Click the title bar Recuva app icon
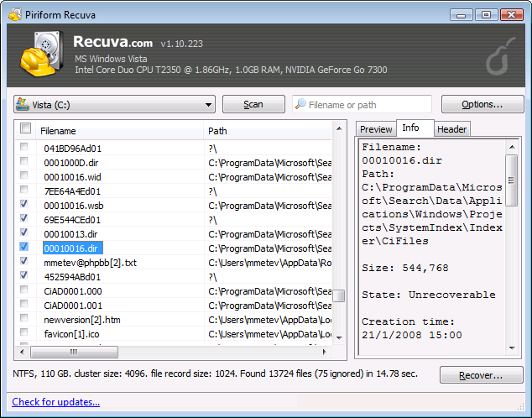 (x=15, y=14)
